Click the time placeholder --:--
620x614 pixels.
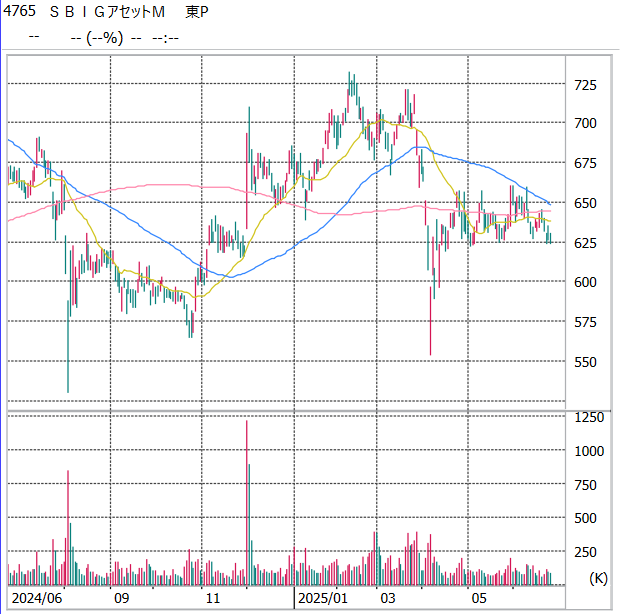click(x=165, y=38)
